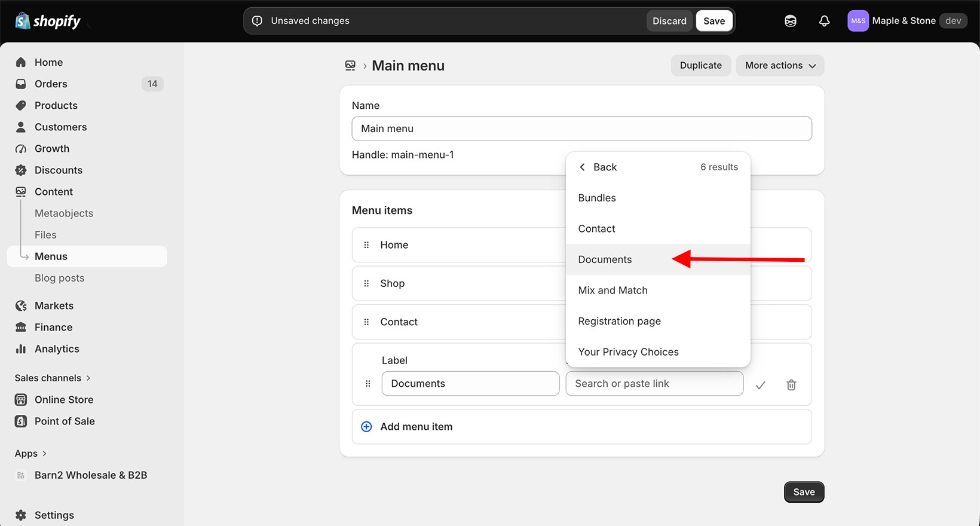This screenshot has width=980, height=526.
Task: Save changes from the top bar
Action: coord(714,21)
